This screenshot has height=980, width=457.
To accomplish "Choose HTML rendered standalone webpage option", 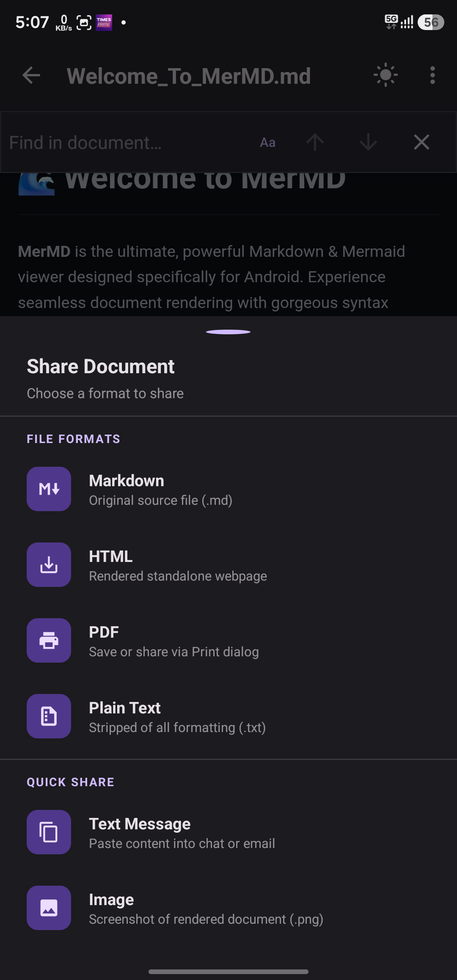I will tap(228, 565).
